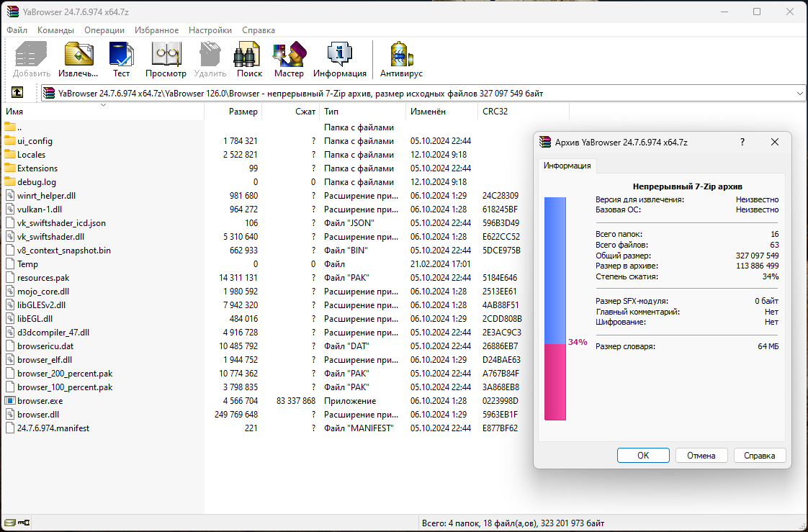Click the browser.exe application icon

[10, 401]
